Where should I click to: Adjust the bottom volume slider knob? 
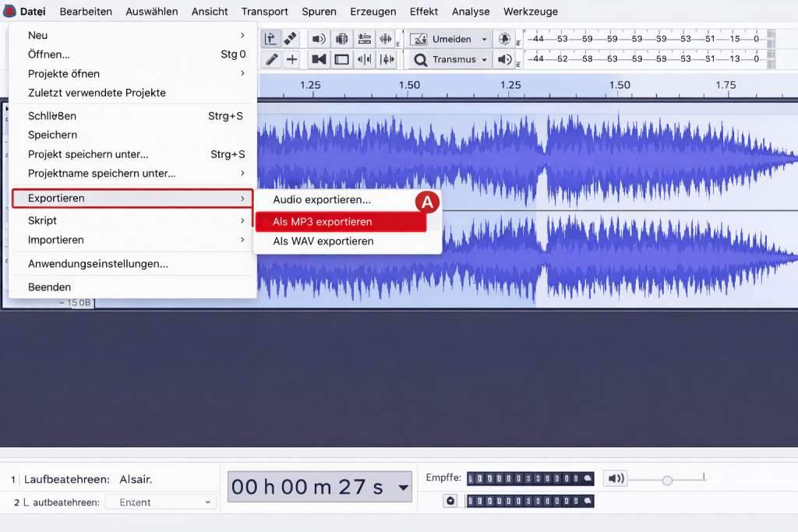point(667,480)
